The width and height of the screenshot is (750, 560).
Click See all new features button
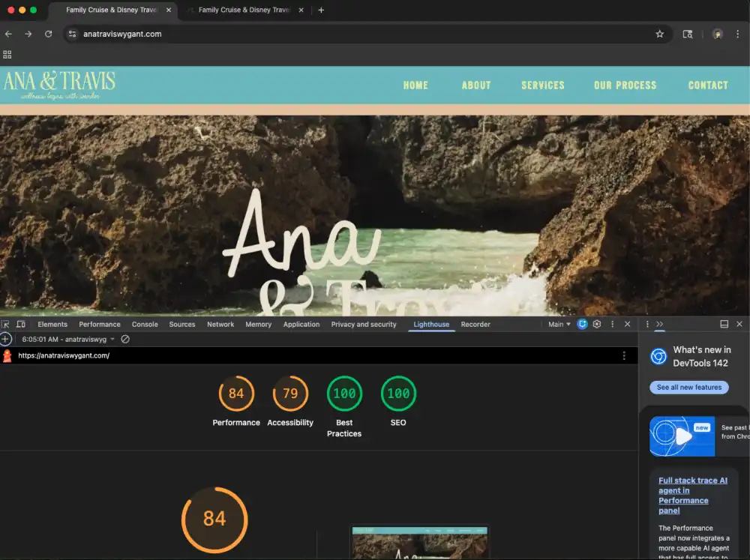(688, 388)
